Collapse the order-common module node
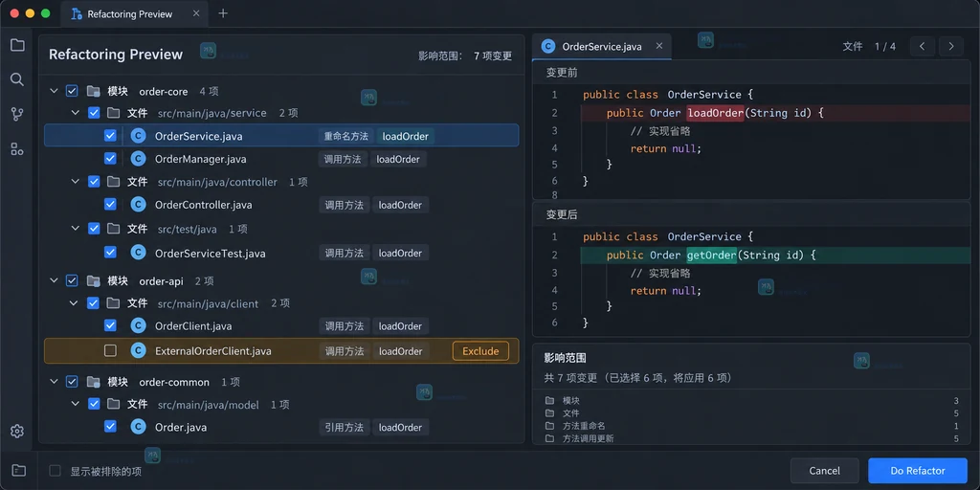The width and height of the screenshot is (980, 490). pyautogui.click(x=54, y=382)
